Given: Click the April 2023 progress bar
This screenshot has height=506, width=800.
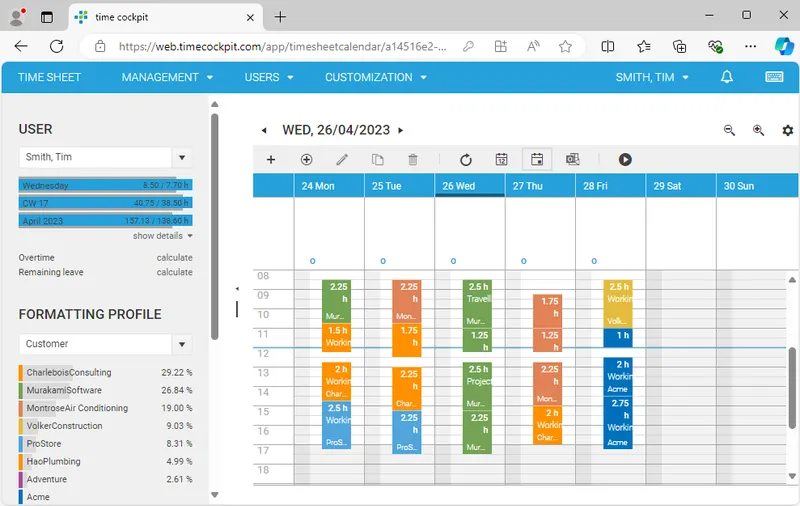Looking at the screenshot, I should [x=105, y=221].
